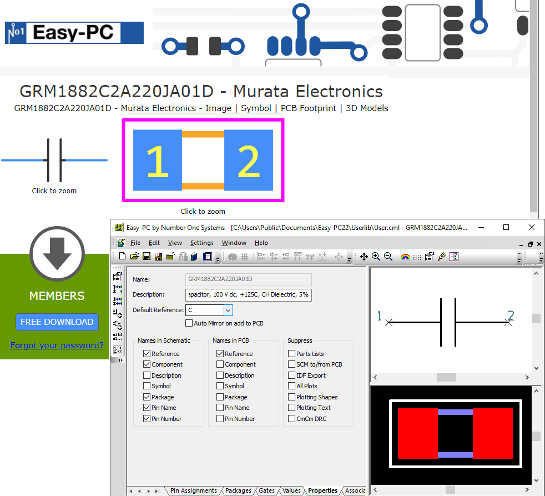Viewport: 545px width, 496px height.
Task: Switch to the Pin Assignments tab
Action: pos(193,490)
